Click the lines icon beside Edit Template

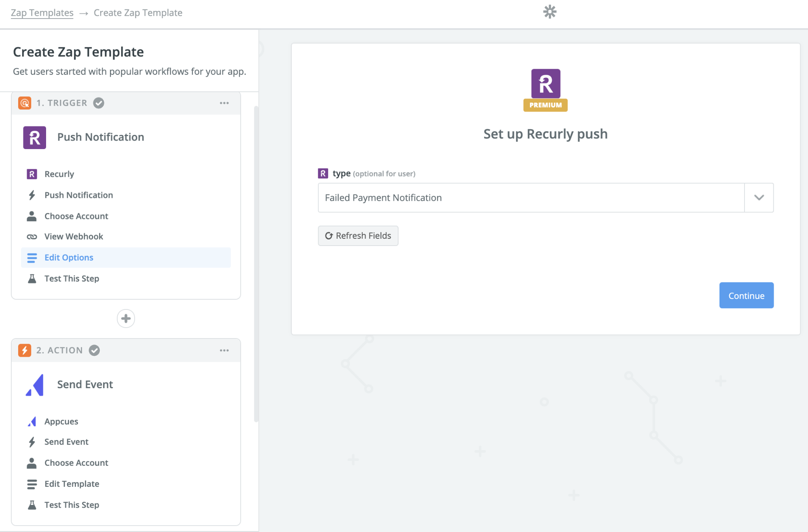[x=32, y=484]
